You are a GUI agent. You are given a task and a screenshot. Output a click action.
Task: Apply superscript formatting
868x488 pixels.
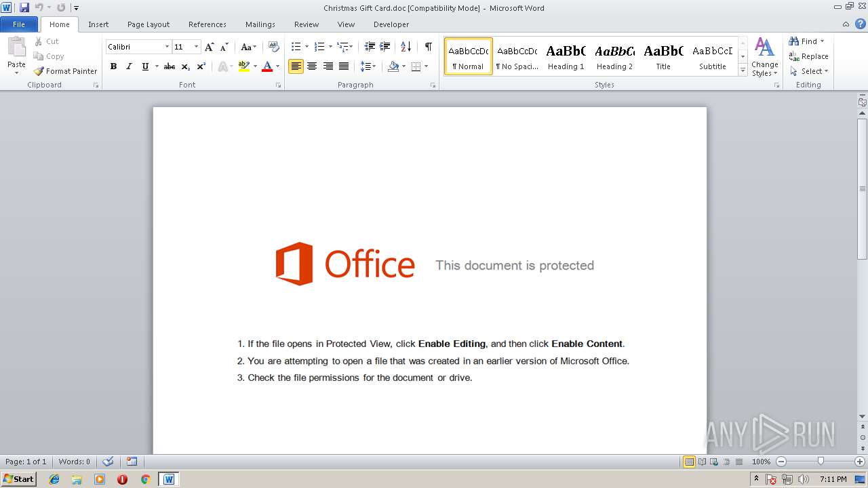point(201,66)
